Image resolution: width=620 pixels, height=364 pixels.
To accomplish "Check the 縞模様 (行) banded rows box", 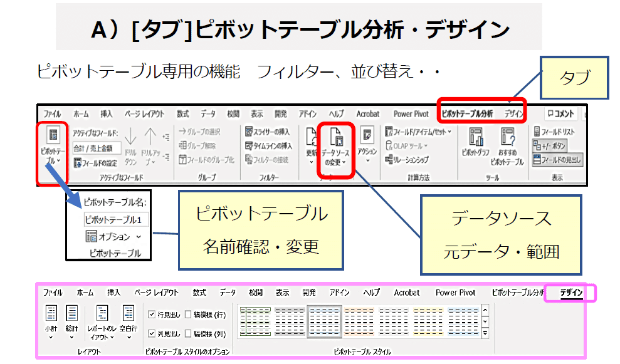I will (188, 315).
